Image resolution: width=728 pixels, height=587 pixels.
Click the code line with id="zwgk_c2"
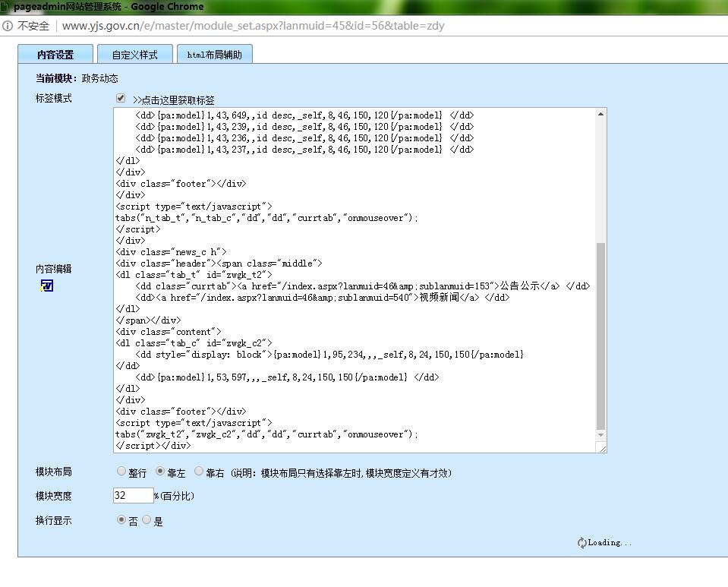(x=194, y=343)
